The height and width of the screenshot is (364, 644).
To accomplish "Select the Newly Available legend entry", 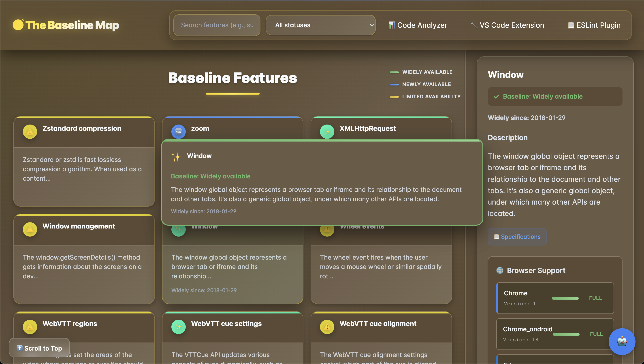I will click(426, 85).
